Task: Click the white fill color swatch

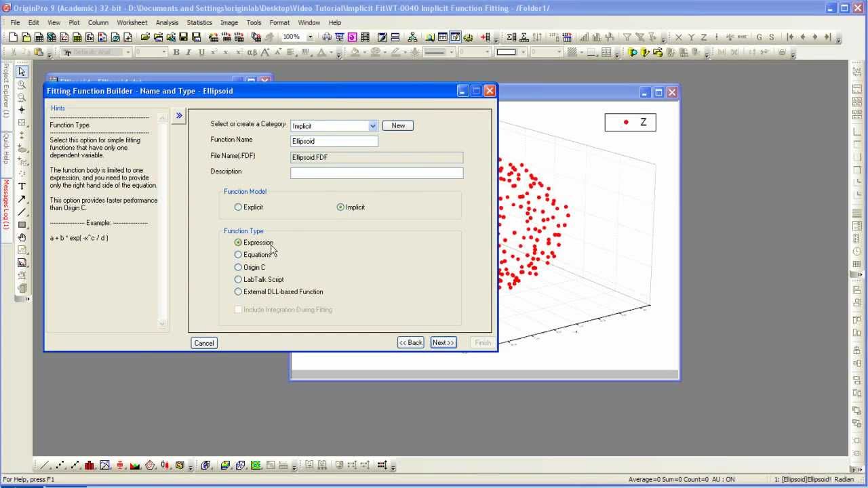Action: click(506, 52)
